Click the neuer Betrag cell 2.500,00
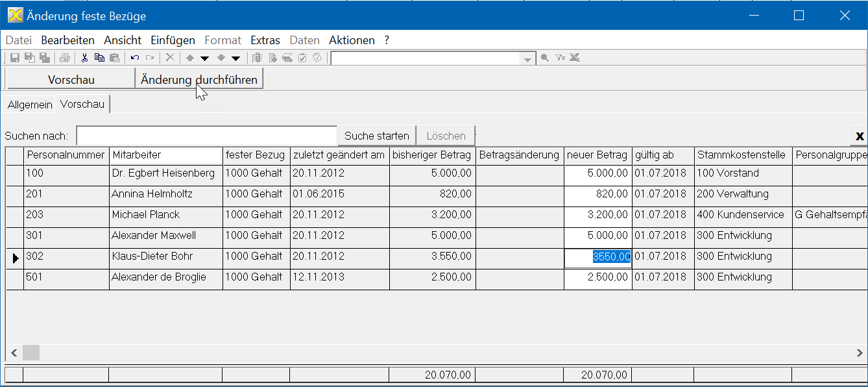The width and height of the screenshot is (868, 387). click(597, 278)
